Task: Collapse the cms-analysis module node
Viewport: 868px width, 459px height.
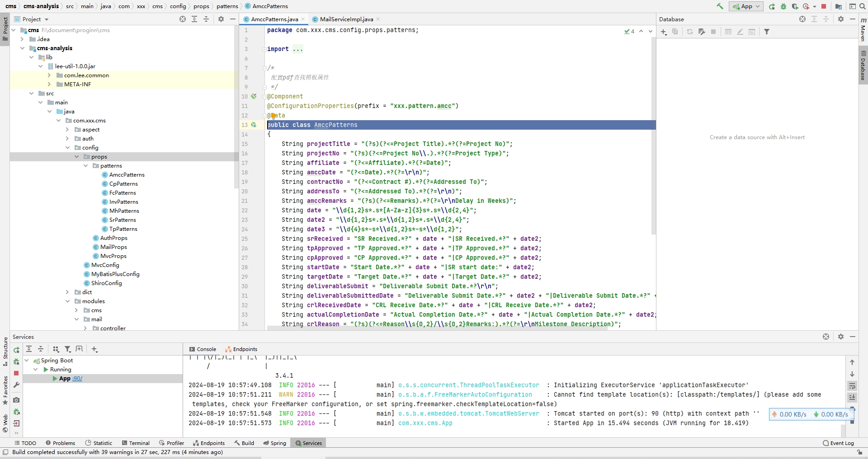Action: coord(22,48)
